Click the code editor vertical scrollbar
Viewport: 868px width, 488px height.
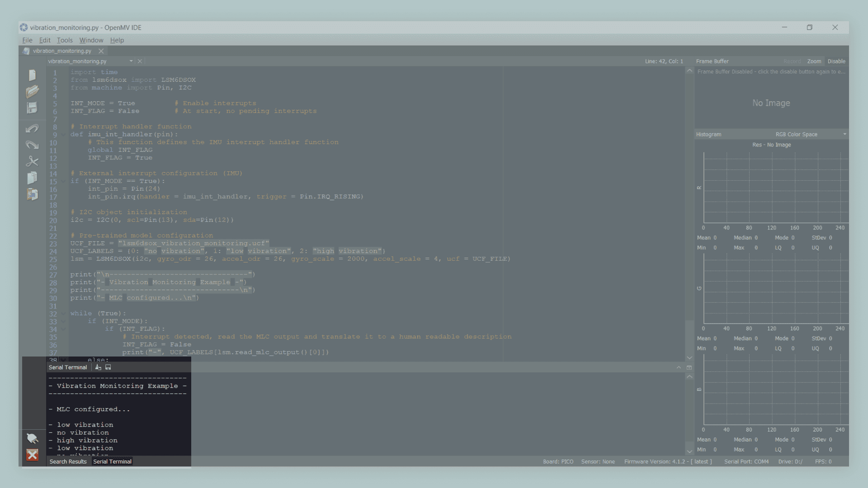click(x=689, y=203)
